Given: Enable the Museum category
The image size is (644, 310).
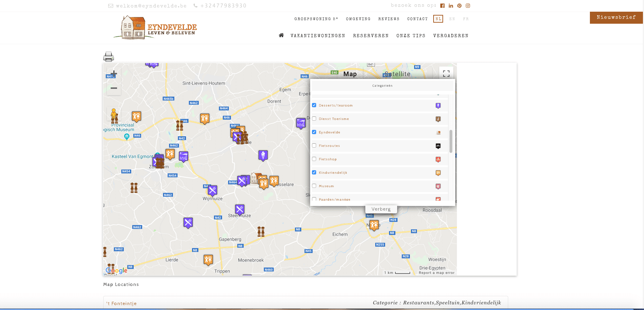Looking at the screenshot, I should (x=314, y=186).
